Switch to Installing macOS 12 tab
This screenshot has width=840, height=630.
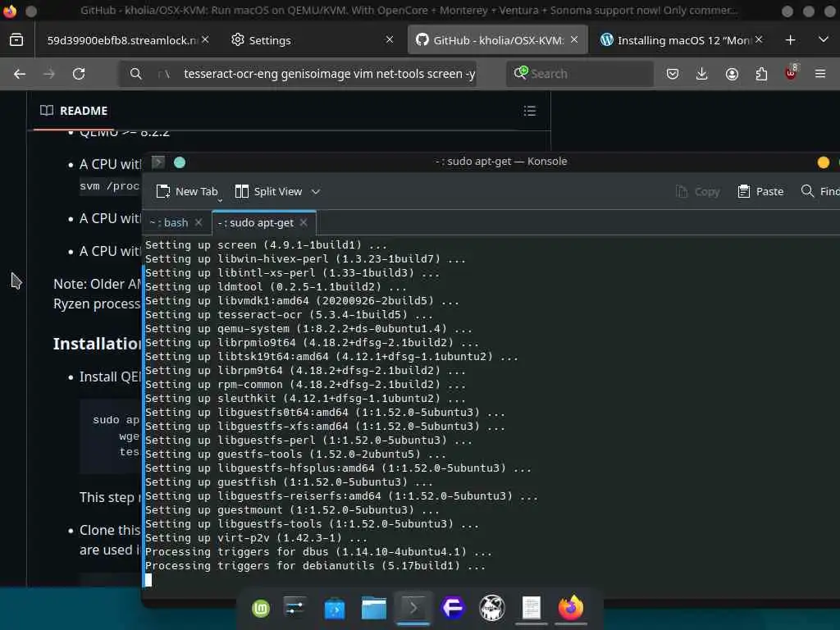coord(682,40)
